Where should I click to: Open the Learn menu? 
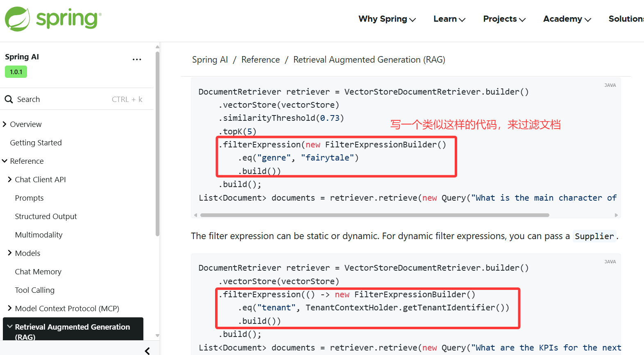449,19
